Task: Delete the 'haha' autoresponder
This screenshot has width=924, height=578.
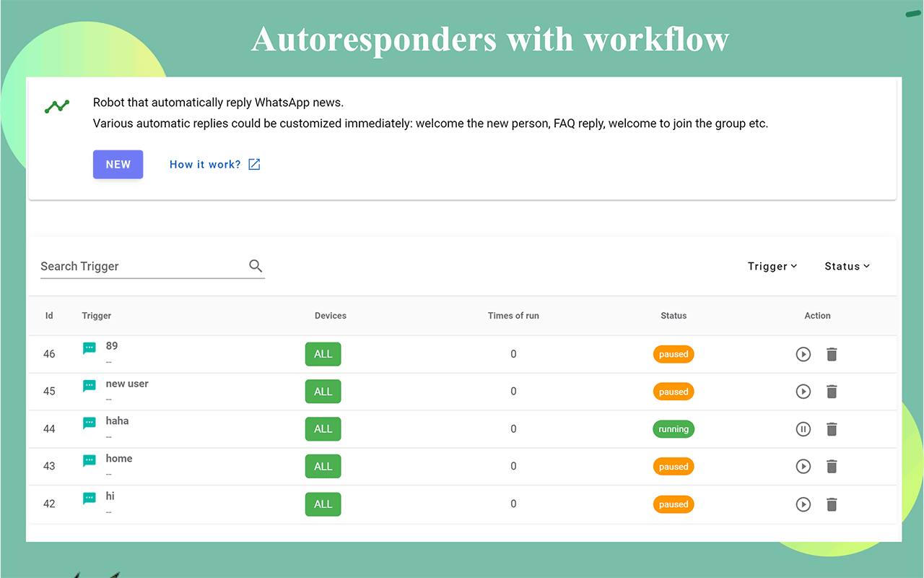Action: point(832,429)
